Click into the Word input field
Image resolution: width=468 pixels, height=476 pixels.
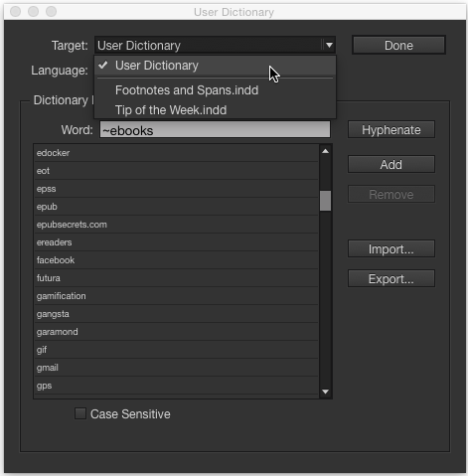(215, 130)
